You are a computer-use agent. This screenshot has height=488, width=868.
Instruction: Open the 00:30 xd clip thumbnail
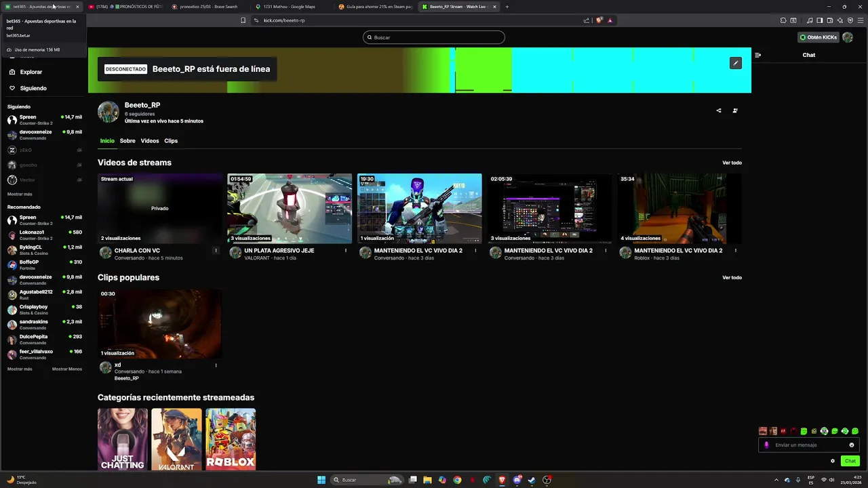coord(159,323)
